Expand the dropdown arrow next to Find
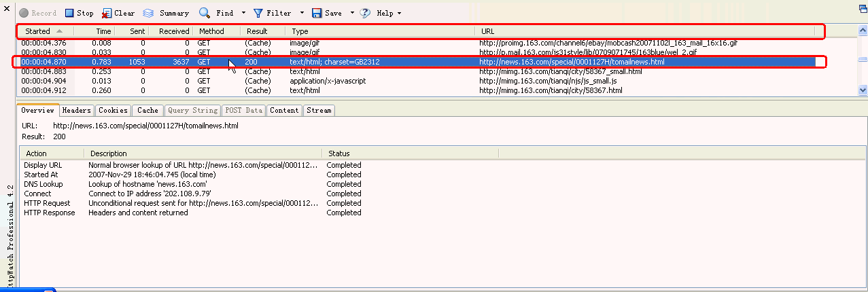 pyautogui.click(x=242, y=13)
